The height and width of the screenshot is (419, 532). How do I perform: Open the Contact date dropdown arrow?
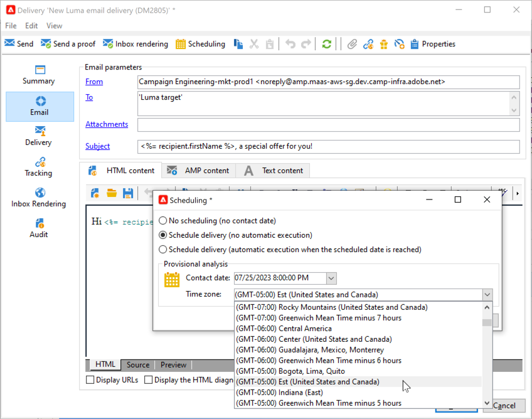[x=331, y=278]
